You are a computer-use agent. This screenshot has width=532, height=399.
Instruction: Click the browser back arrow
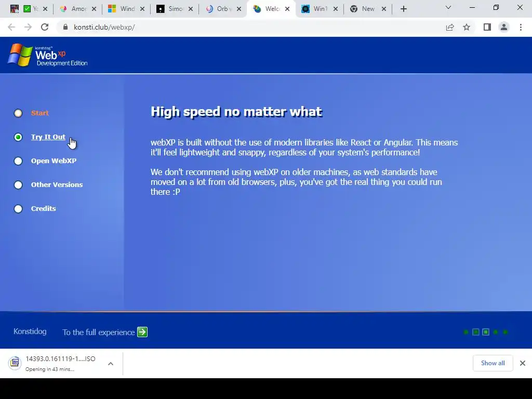point(11,27)
